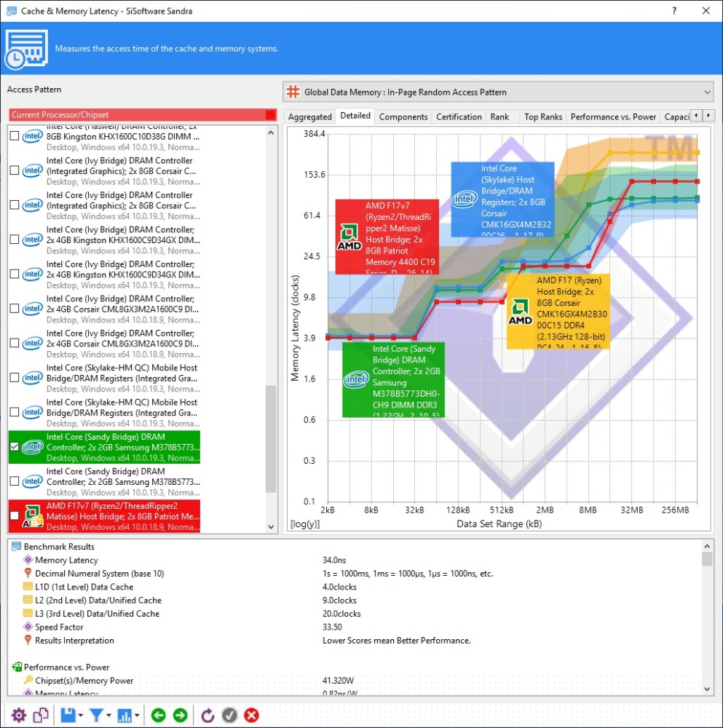
Task: Open the Top Ranks tab
Action: coord(543,116)
